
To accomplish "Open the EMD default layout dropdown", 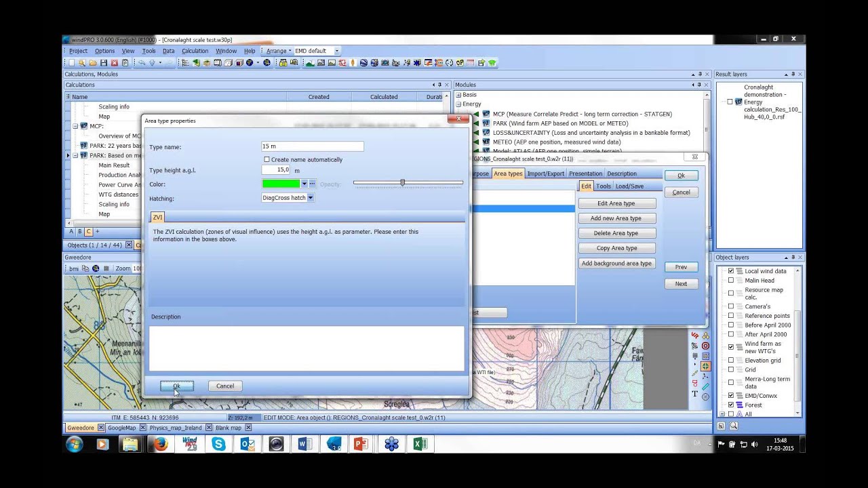I will click(x=336, y=51).
